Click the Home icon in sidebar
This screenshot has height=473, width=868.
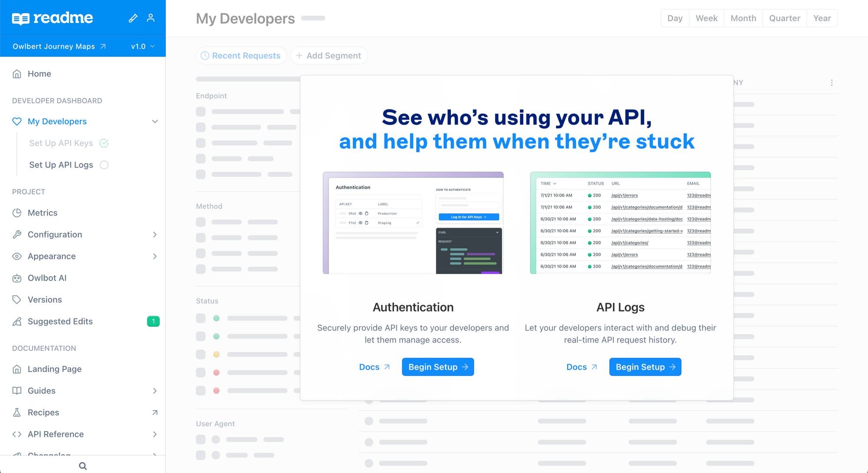[x=16, y=73]
